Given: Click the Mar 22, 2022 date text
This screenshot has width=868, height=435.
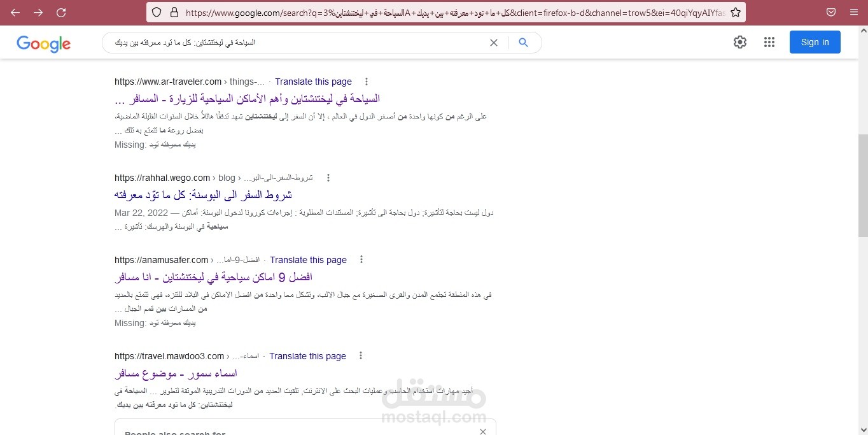Looking at the screenshot, I should tap(141, 213).
